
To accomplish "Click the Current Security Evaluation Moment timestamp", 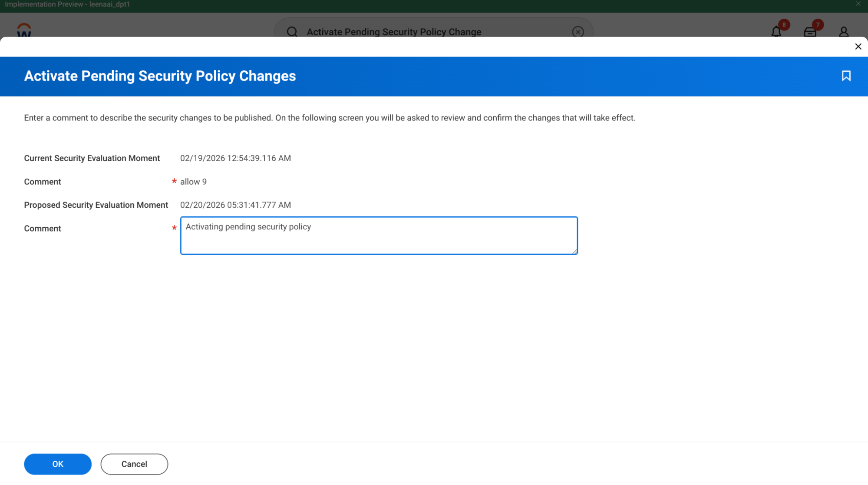I will [235, 158].
